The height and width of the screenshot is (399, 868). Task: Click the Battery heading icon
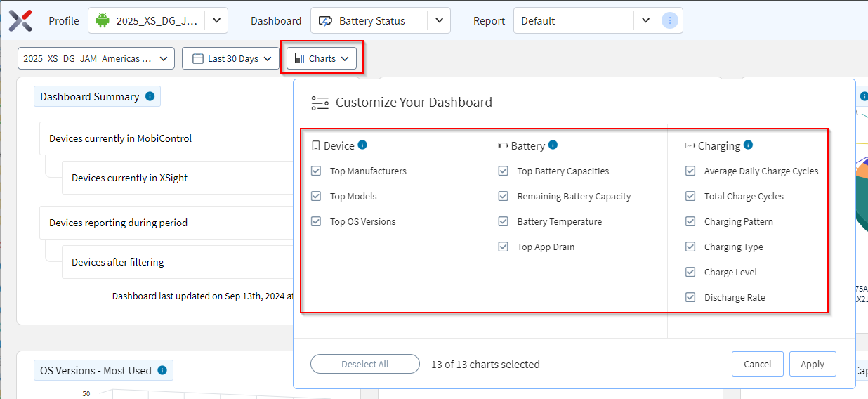(503, 146)
